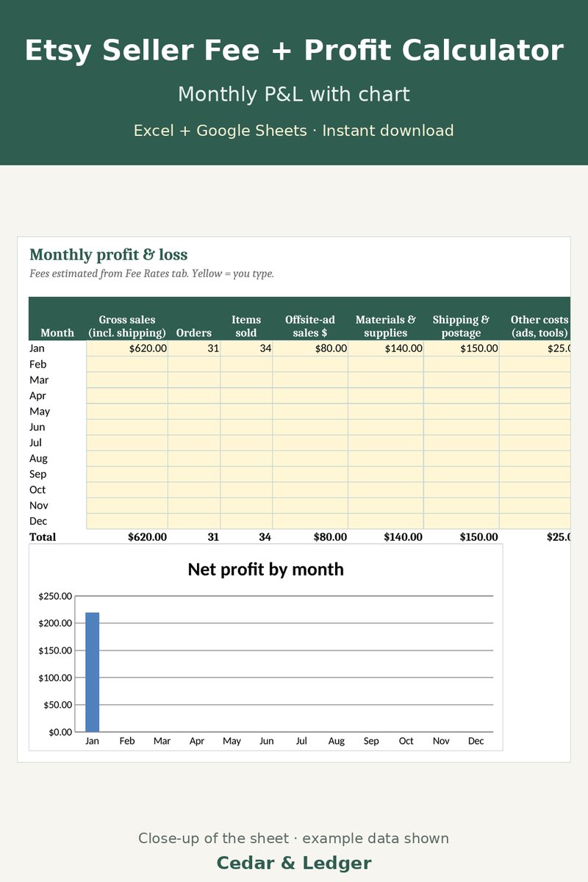Click the Jun materials & supplies input cell
The image size is (588, 882).
[386, 427]
